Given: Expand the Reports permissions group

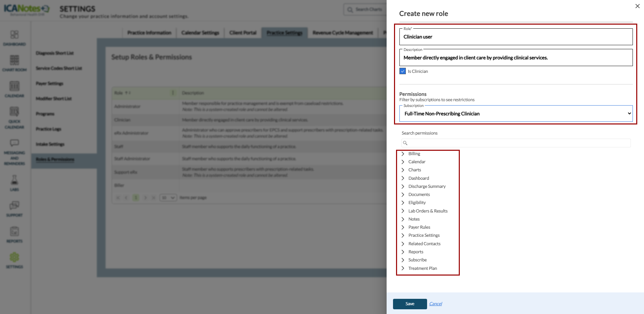Looking at the screenshot, I should (403, 252).
